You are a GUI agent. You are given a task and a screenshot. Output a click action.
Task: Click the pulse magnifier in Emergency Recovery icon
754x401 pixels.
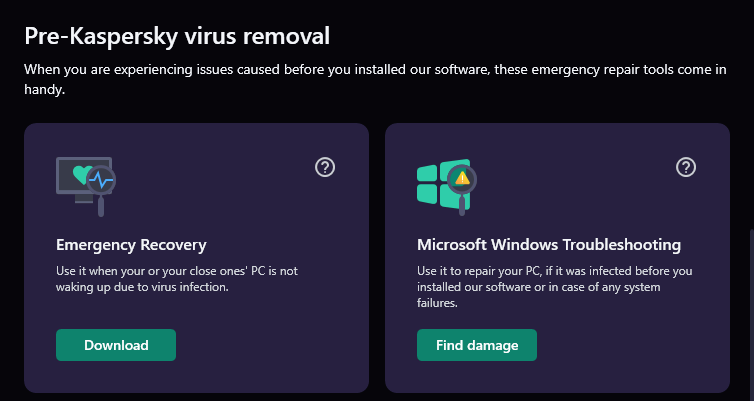click(102, 182)
